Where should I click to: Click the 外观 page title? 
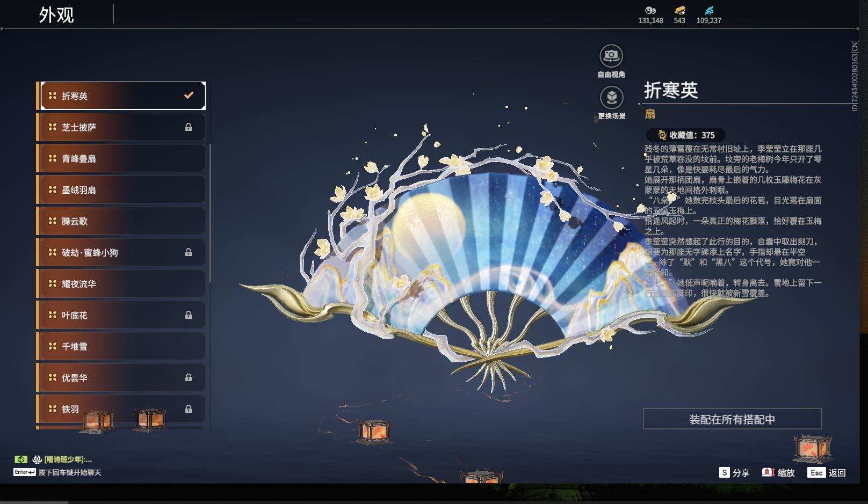56,14
